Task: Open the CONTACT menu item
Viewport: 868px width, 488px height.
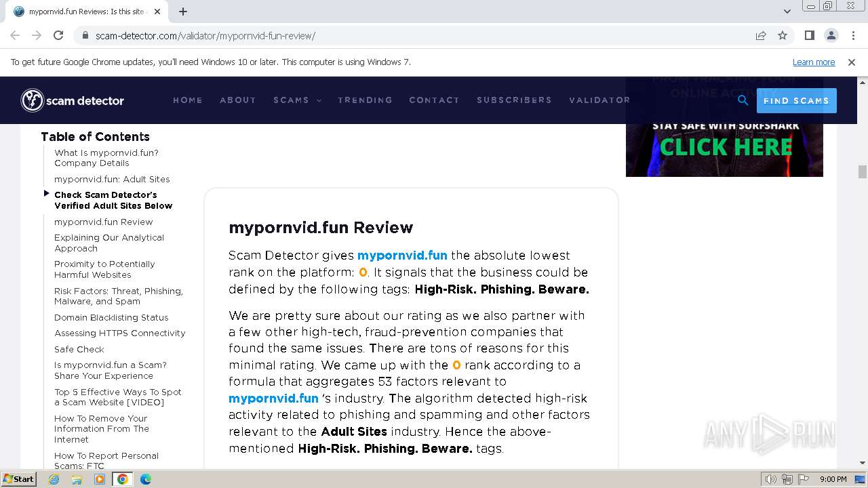Action: [x=434, y=100]
